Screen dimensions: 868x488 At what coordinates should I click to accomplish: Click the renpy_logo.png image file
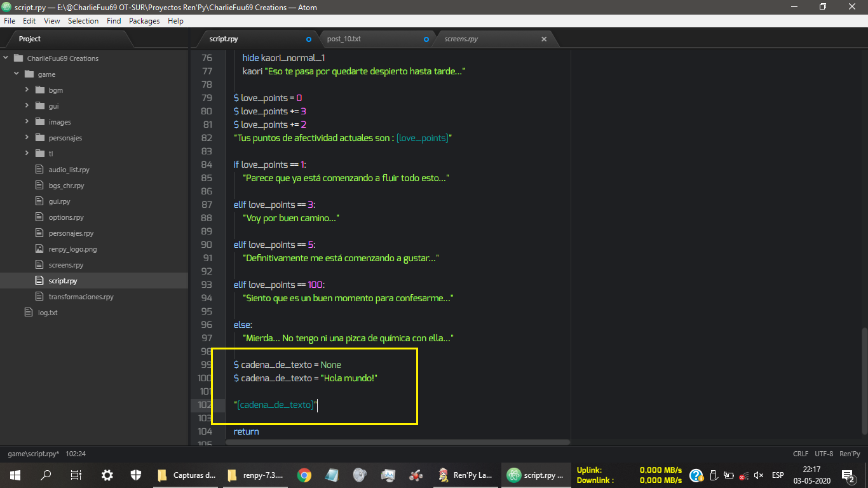pos(72,249)
